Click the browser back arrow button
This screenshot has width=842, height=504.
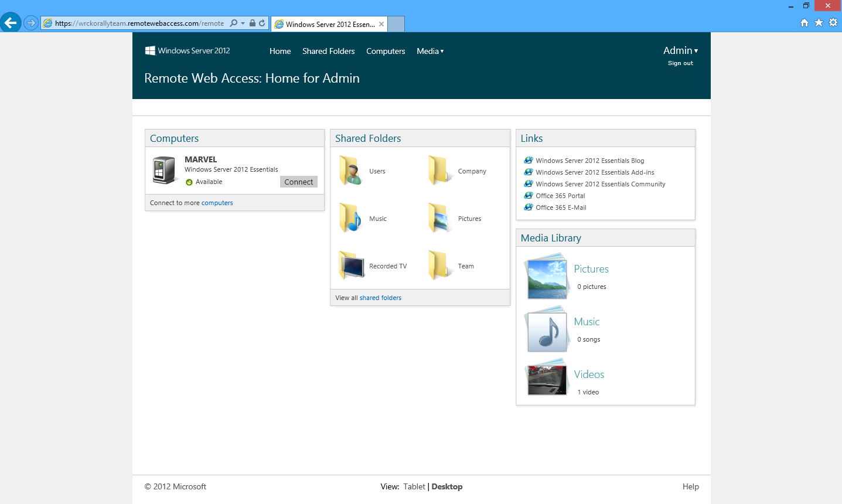click(x=11, y=23)
